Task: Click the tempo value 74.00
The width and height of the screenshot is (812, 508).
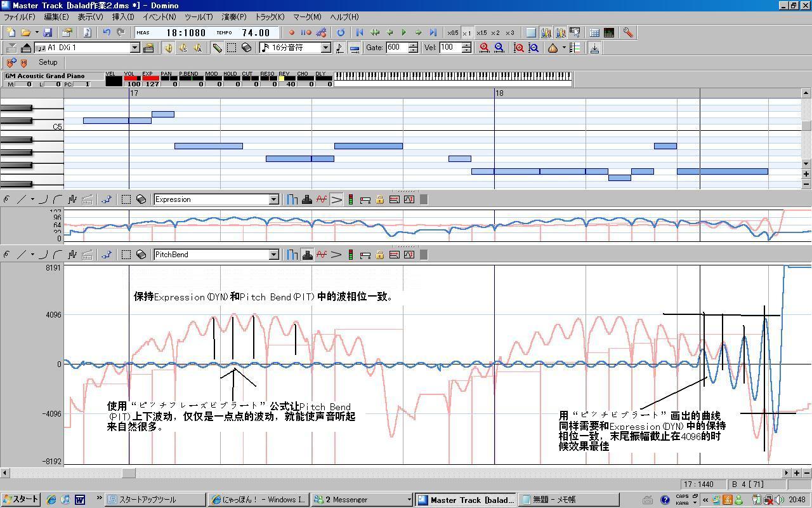Action: pos(256,32)
